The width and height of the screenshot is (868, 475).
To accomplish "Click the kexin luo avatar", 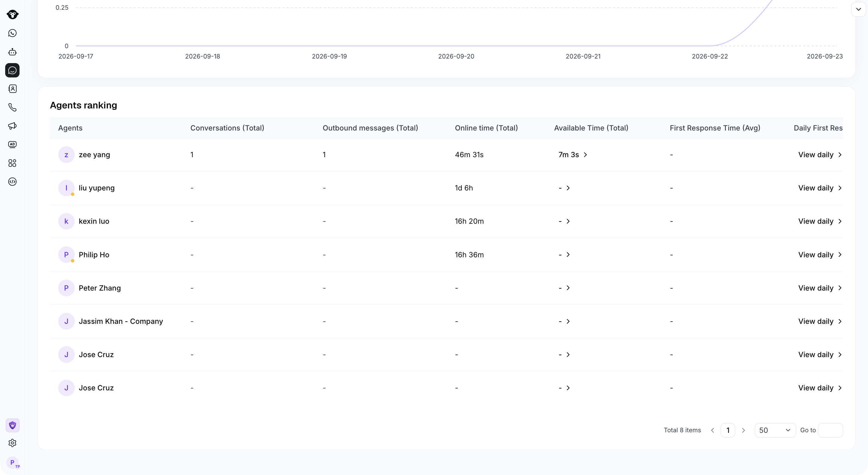I will coord(66,221).
